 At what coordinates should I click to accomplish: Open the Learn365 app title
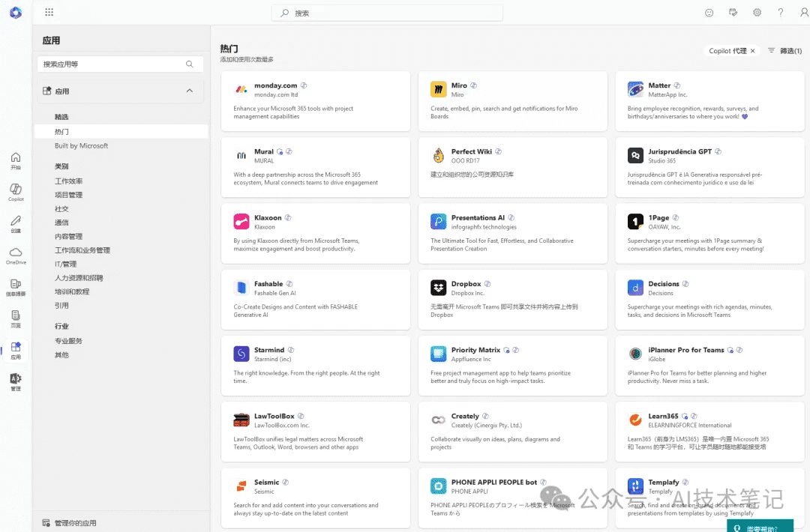pos(663,416)
